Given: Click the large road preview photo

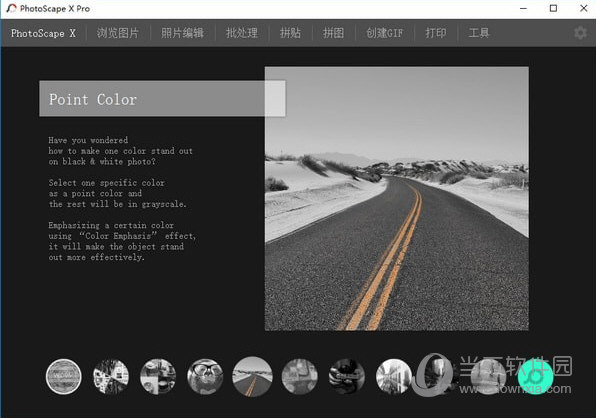Looking at the screenshot, I should 396,198.
